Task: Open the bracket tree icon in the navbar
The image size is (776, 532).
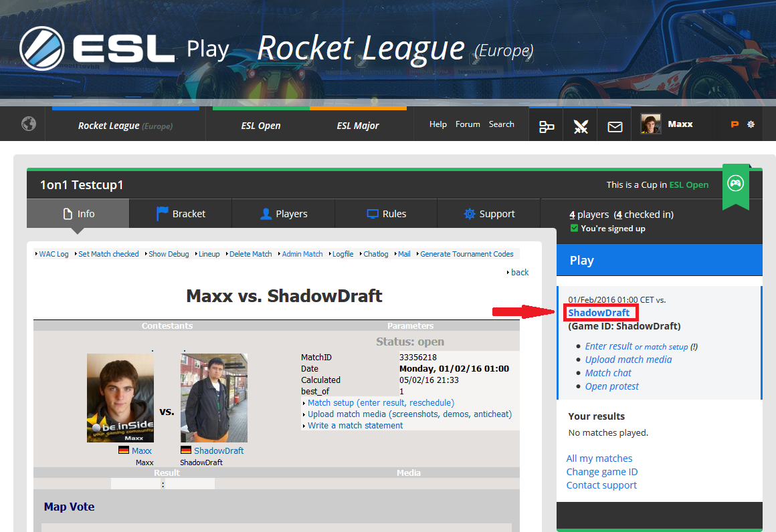Action: [547, 127]
